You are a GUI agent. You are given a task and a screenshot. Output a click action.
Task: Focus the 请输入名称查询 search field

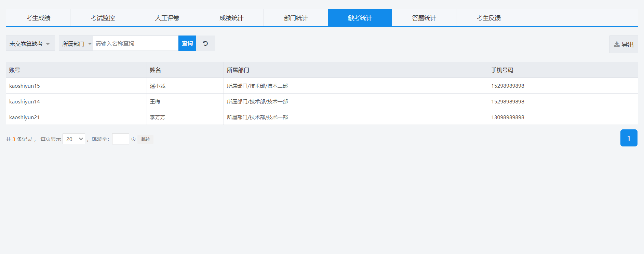pos(135,43)
